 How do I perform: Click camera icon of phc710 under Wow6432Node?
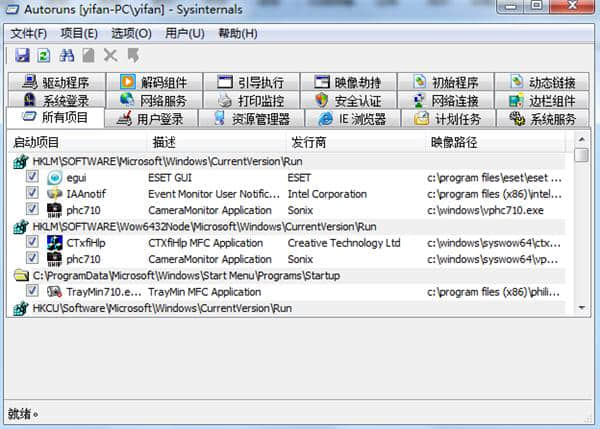(54, 259)
